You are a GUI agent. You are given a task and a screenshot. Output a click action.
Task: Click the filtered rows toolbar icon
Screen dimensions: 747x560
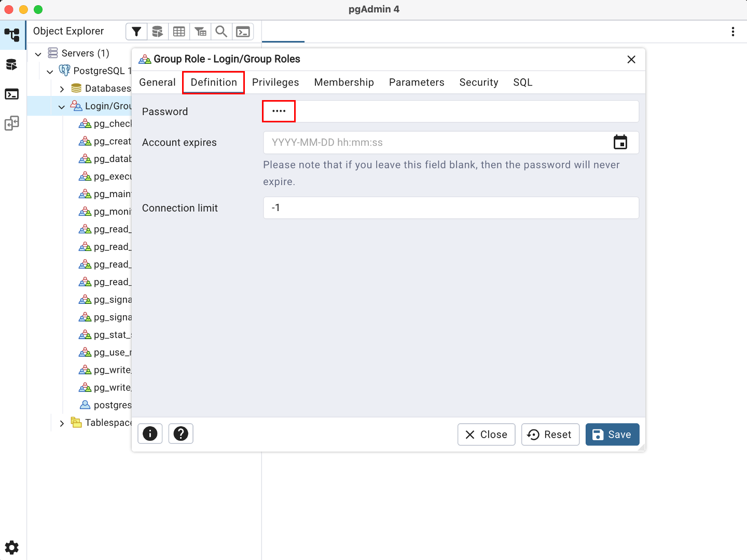point(200,32)
